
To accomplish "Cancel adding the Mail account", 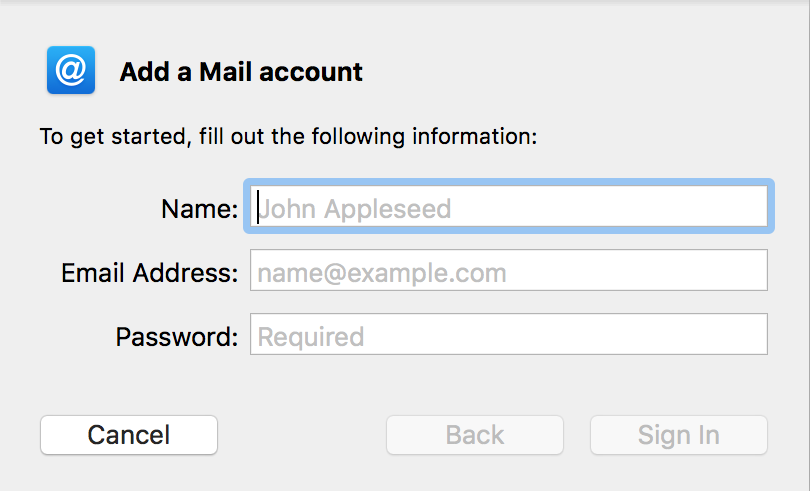I will point(129,435).
